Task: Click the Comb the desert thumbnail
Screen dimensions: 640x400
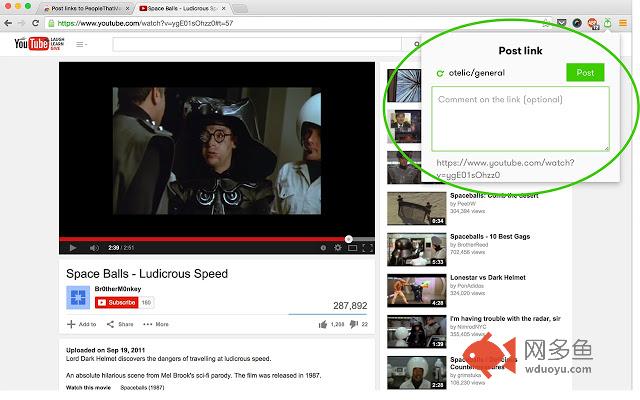Action: pos(416,209)
